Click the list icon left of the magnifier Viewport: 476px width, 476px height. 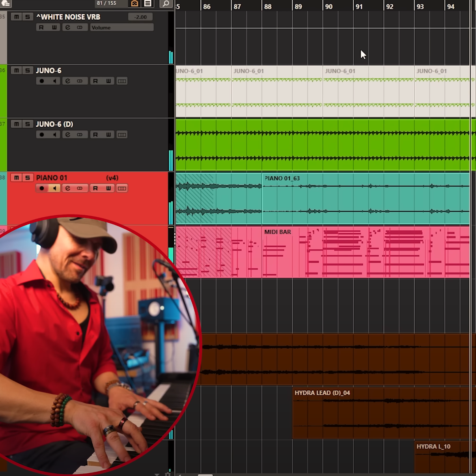(147, 4)
